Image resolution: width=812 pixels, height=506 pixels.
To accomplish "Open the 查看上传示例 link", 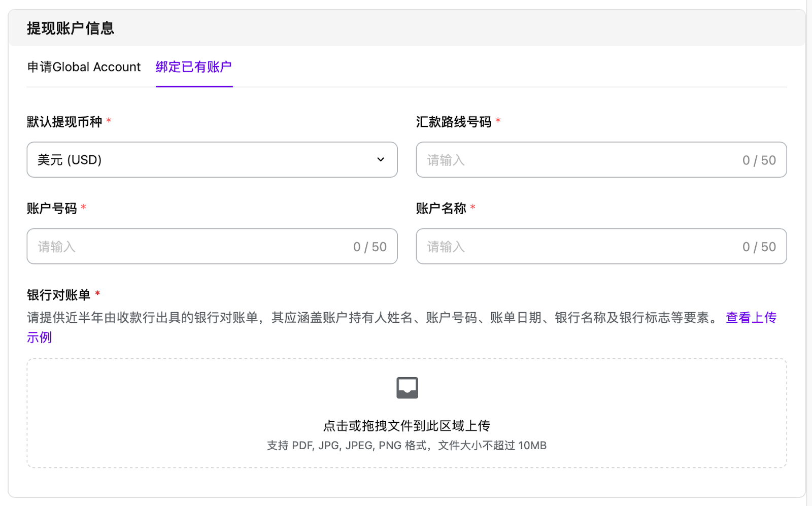I will coord(751,318).
